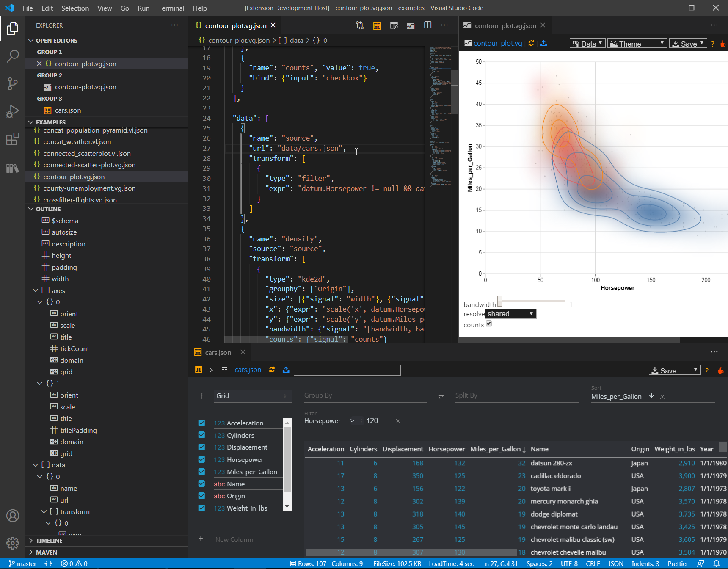Screen dimensions: 728x569
Task: Refresh the cars.json data preview
Action: 272,370
